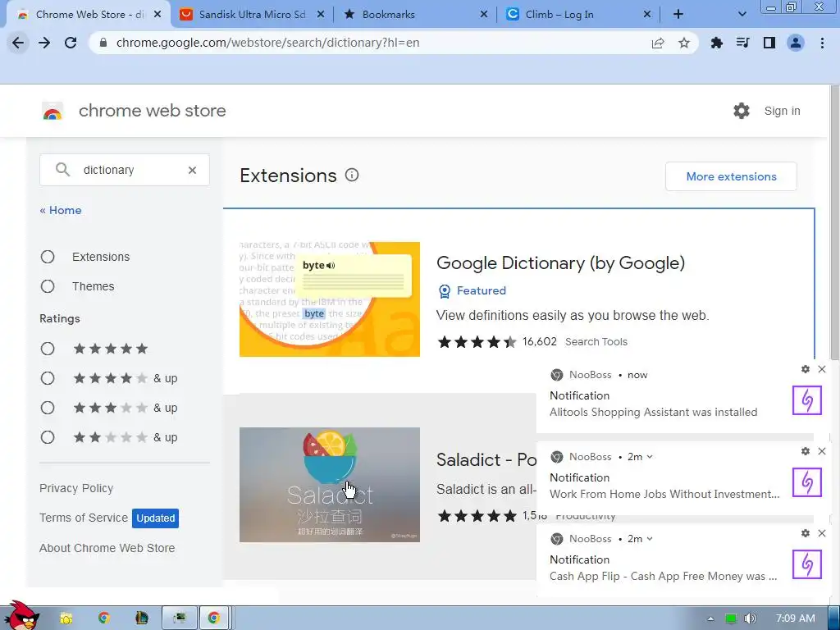Viewport: 840px width, 630px height.
Task: Open the Angry Birds start button
Action: (21, 616)
